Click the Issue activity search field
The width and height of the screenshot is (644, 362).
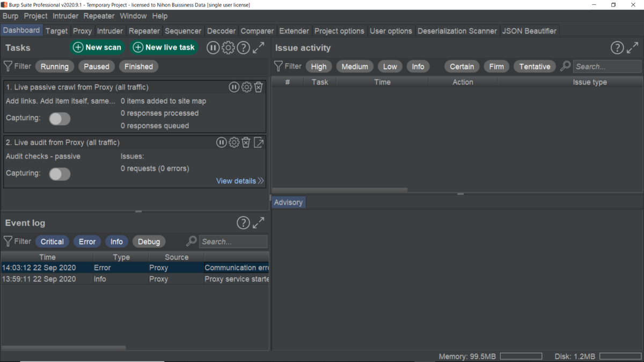coord(607,67)
